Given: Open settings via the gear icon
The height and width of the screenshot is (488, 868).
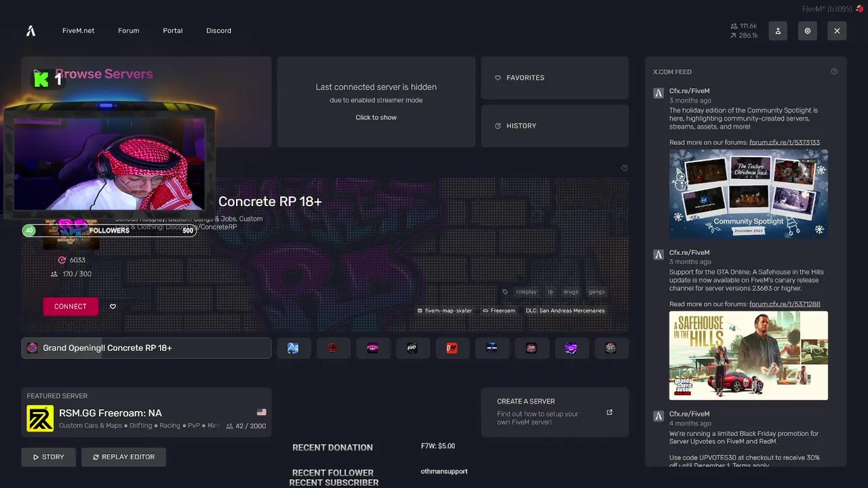Looking at the screenshot, I should pos(808,30).
